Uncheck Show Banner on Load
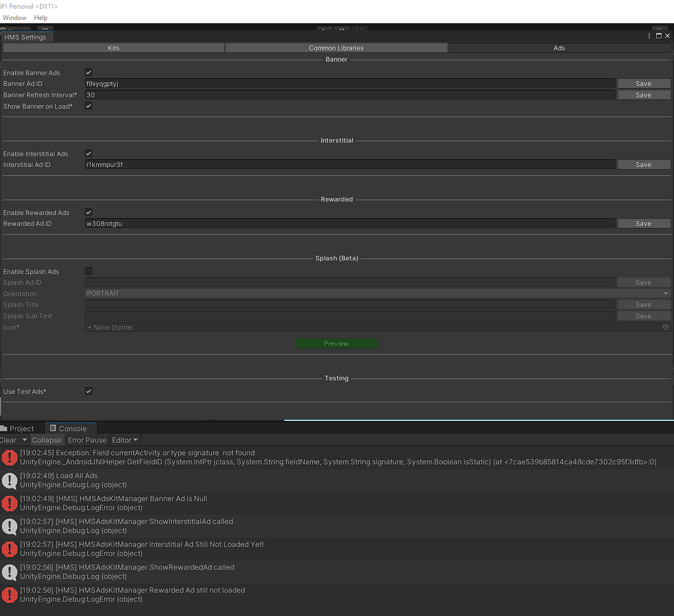674x616 pixels. click(88, 106)
